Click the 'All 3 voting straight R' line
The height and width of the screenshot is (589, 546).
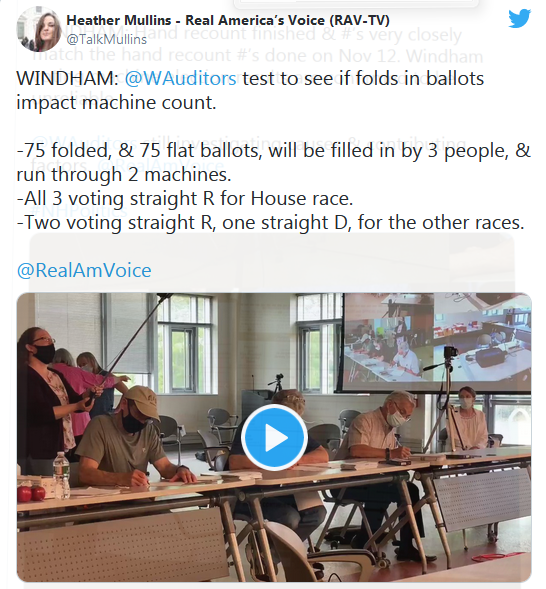(x=185, y=198)
